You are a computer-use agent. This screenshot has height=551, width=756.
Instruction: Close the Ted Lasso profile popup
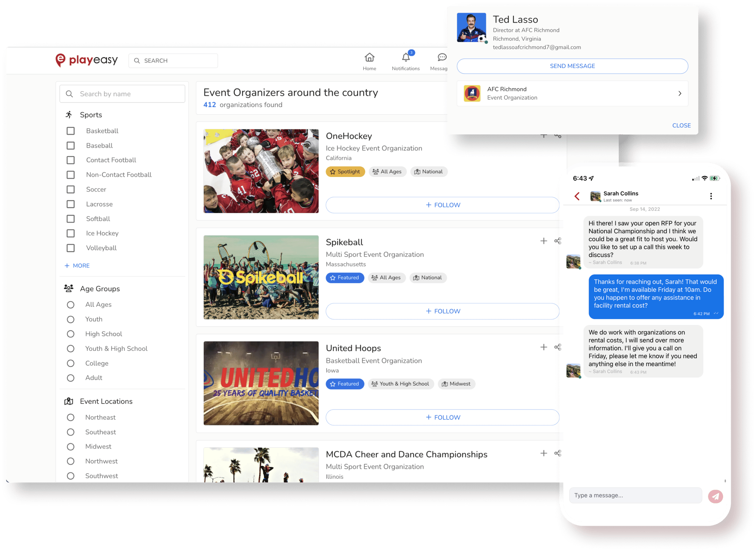pos(681,126)
